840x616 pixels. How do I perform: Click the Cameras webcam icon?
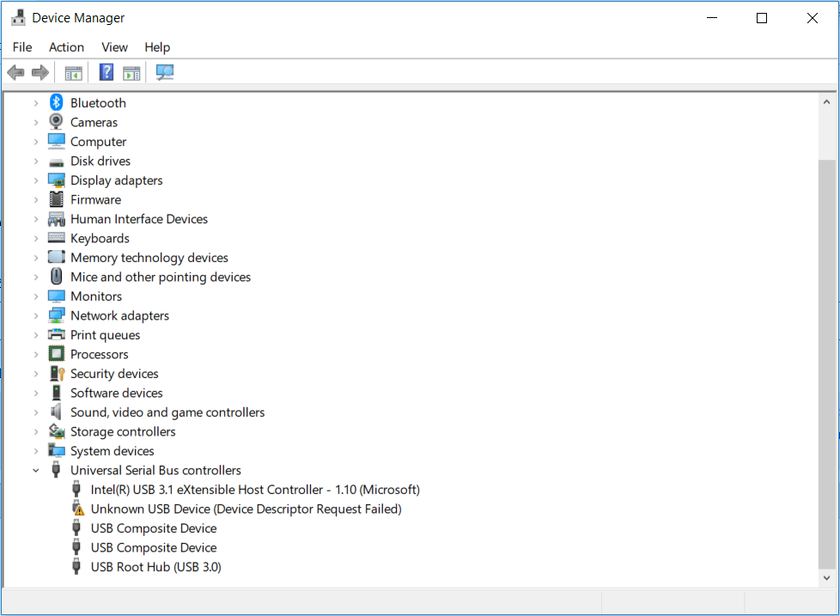[x=56, y=122]
